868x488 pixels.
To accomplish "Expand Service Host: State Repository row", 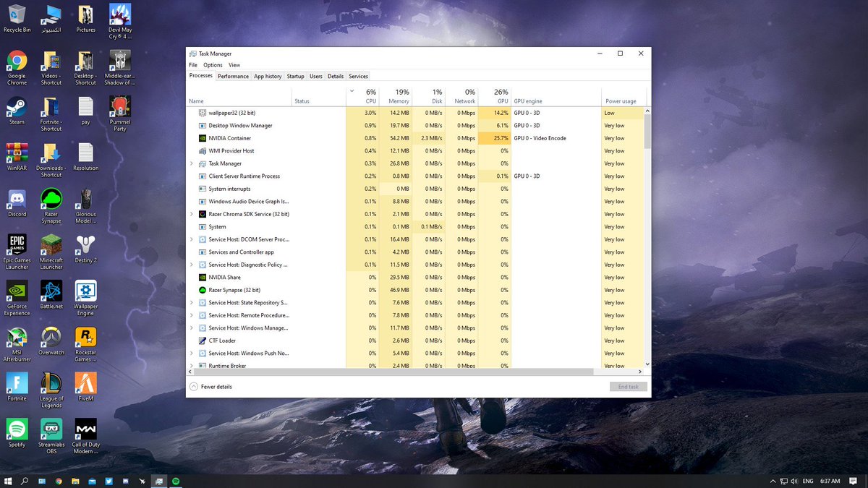I will pos(192,303).
